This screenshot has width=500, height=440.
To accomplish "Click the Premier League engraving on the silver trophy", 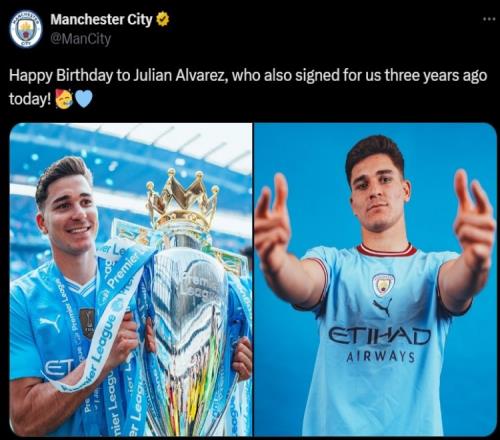I will pos(197,287).
